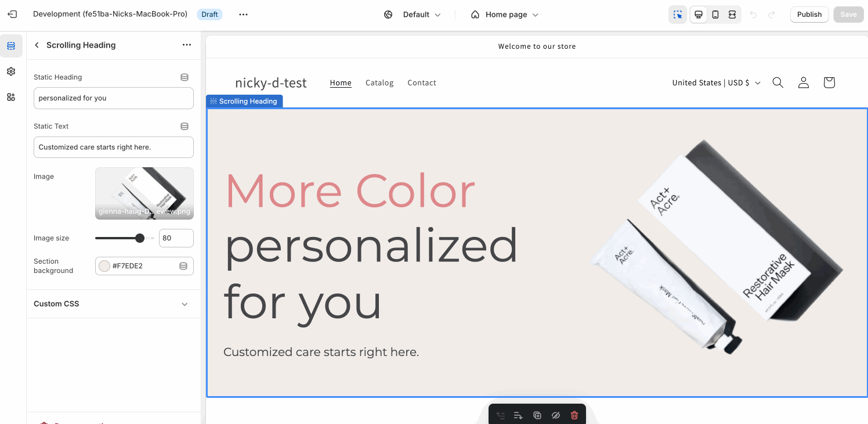Connect dynamic source for Static Heading
This screenshot has width=868, height=424.
click(x=185, y=77)
